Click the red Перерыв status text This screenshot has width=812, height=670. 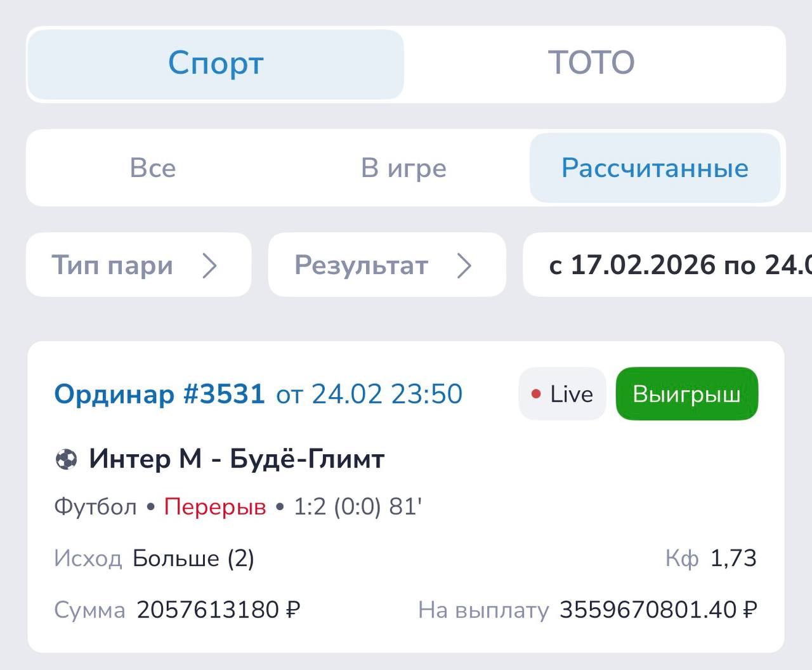215,507
